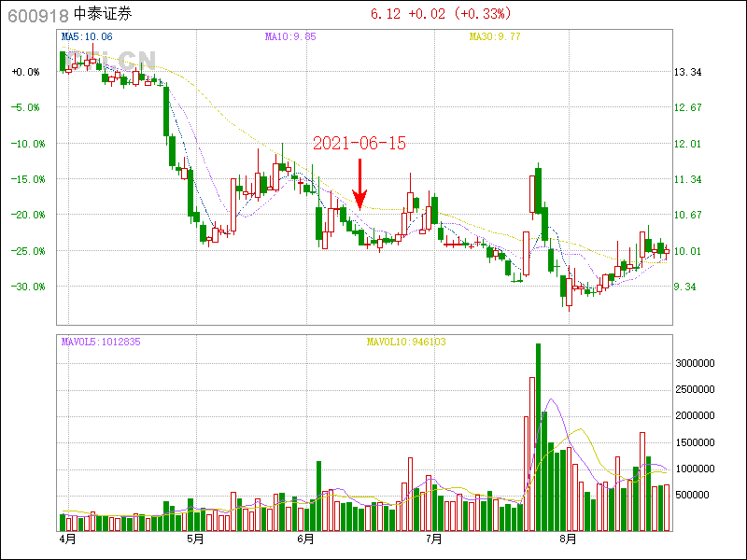Click the stock code 600918
Viewport: 747px width, 560px height.
click(37, 14)
